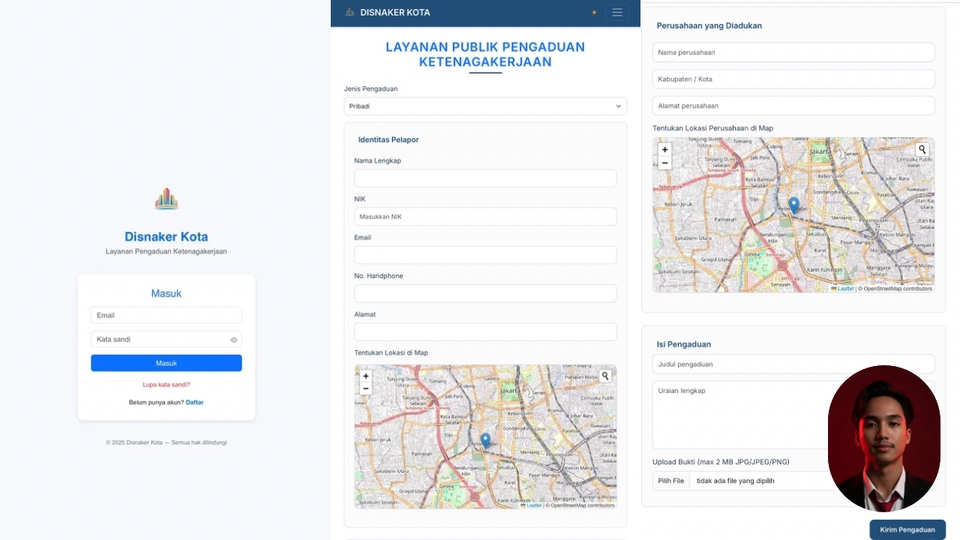Screen dimensions: 960x540
Task: Click the 'Isi Pengaduan' section heading
Action: [x=684, y=344]
